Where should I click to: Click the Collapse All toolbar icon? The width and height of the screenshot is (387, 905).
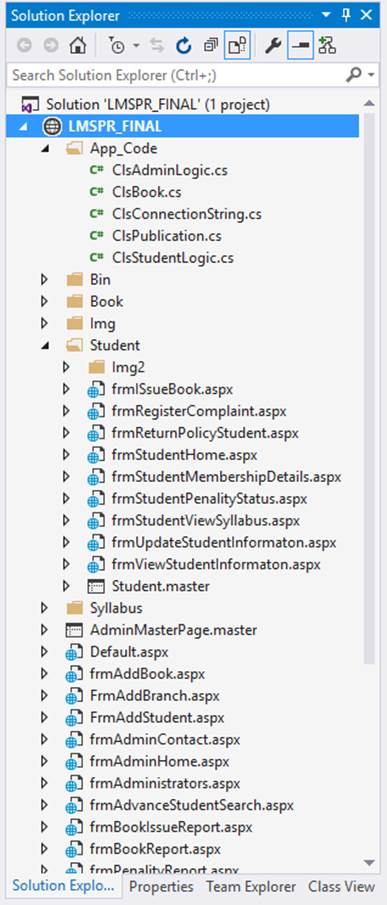pyautogui.click(x=211, y=46)
